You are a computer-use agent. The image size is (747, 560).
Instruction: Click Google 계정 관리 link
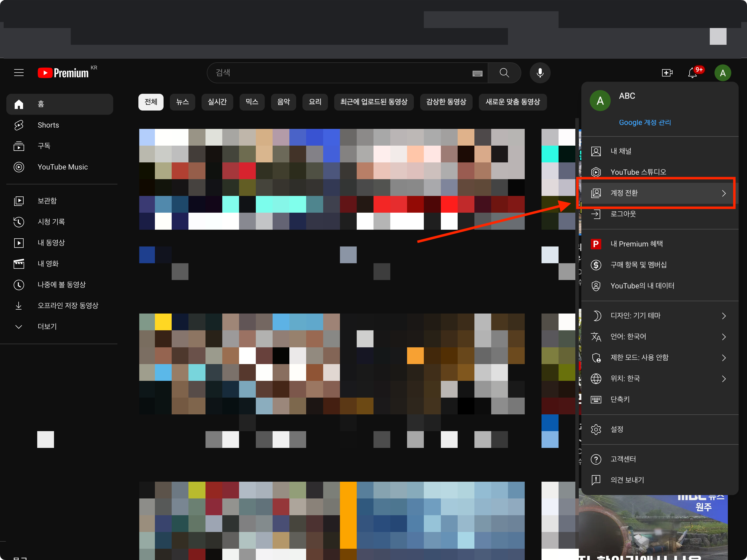click(645, 123)
